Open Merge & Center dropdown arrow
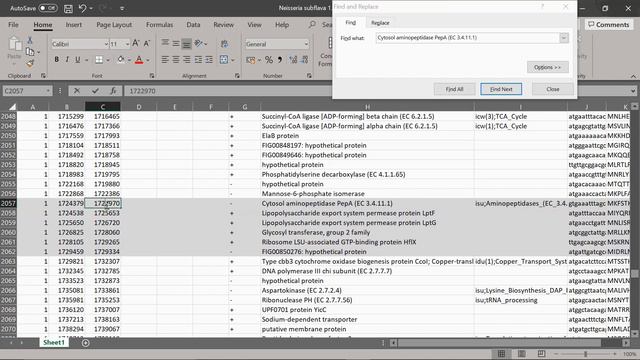This screenshot has height=360, width=640. point(233,60)
